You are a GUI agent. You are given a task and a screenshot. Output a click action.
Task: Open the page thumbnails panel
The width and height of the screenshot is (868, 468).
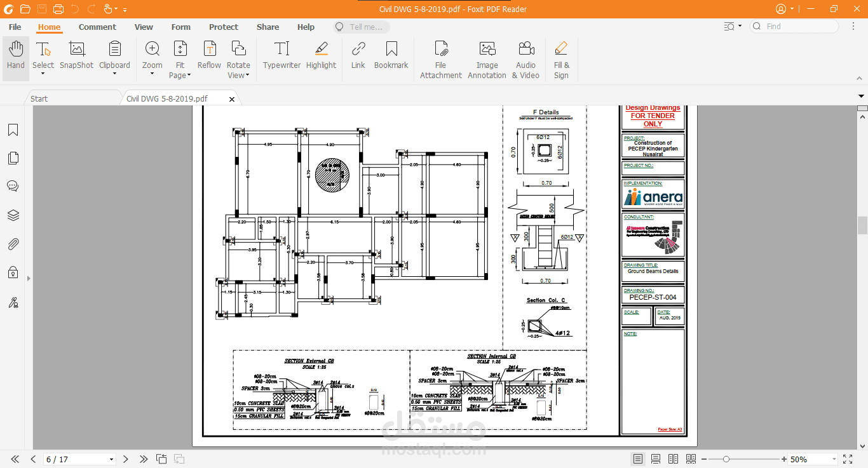tap(13, 157)
